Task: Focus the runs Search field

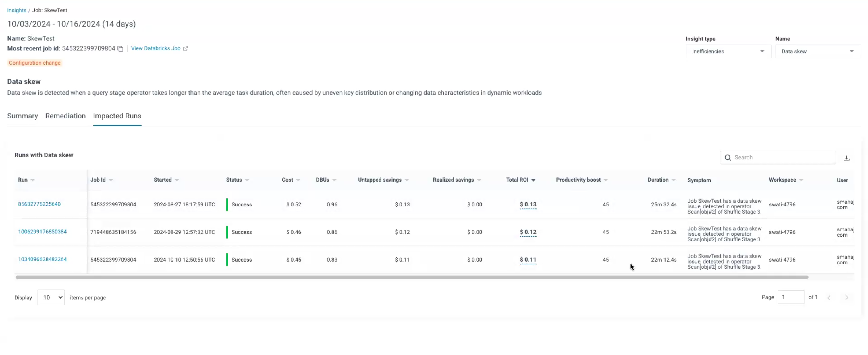Action: pos(782,157)
